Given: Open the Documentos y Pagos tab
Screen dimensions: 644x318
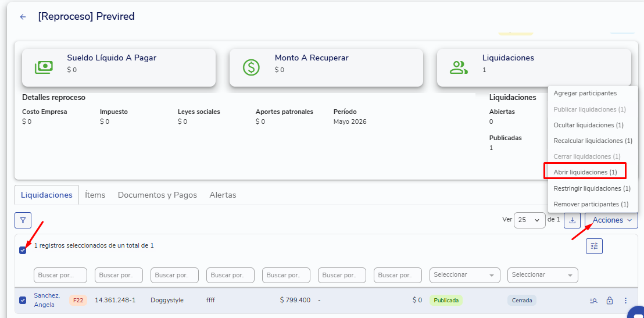Looking at the screenshot, I should [x=158, y=195].
